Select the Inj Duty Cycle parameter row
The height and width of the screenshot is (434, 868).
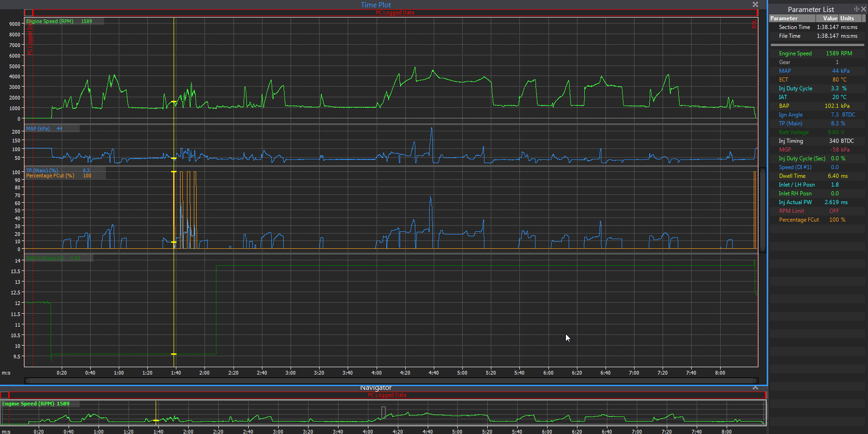(795, 88)
